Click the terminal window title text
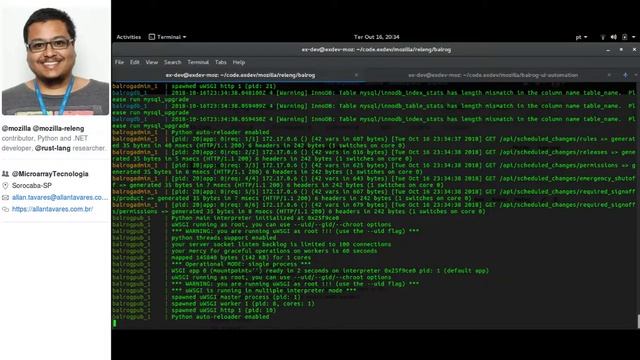The width and height of the screenshot is (640, 360). tap(376, 50)
